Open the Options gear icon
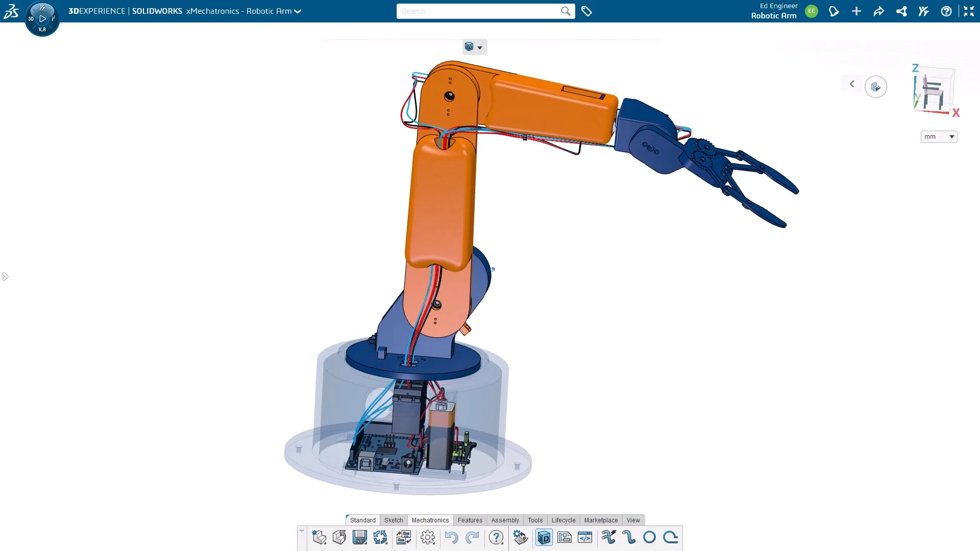 click(x=428, y=537)
